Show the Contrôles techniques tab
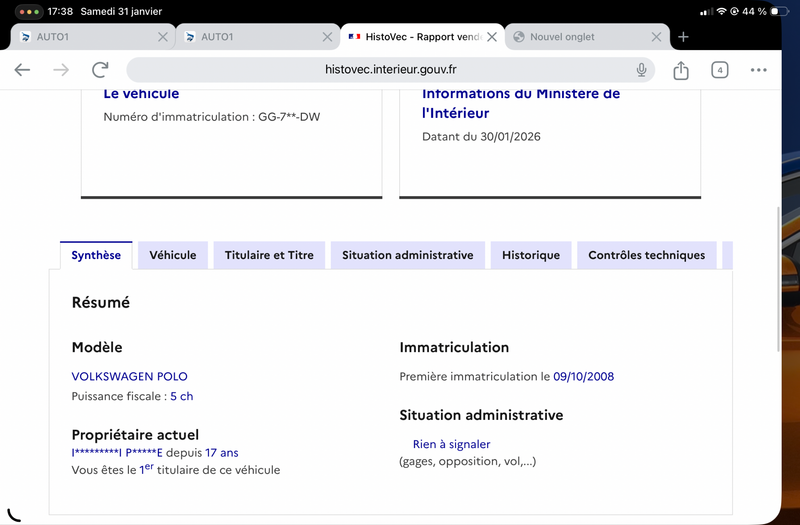 coord(646,255)
